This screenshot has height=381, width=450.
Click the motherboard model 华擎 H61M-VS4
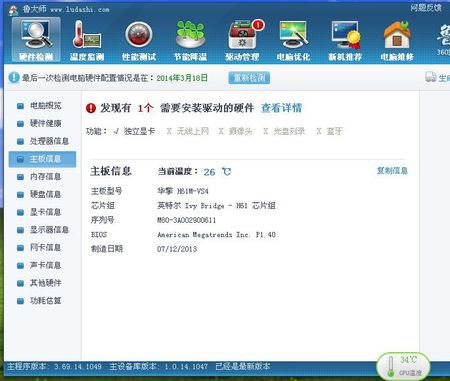coord(183,191)
